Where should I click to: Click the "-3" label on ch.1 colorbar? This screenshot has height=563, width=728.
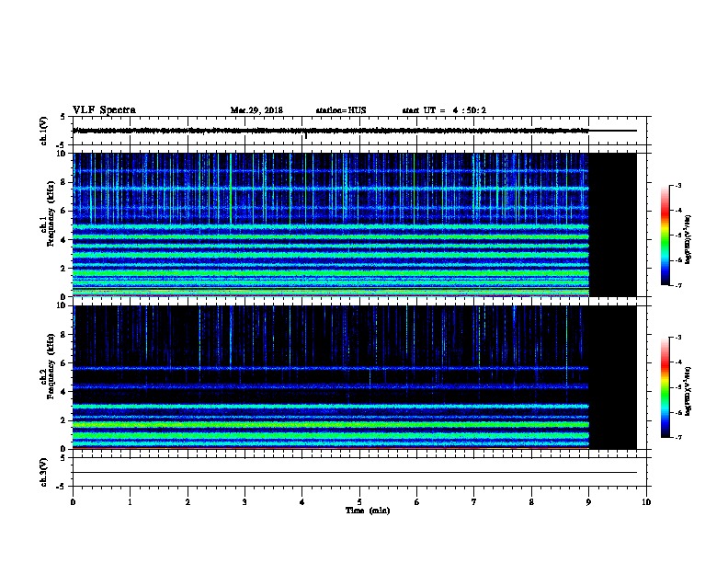coord(677,186)
